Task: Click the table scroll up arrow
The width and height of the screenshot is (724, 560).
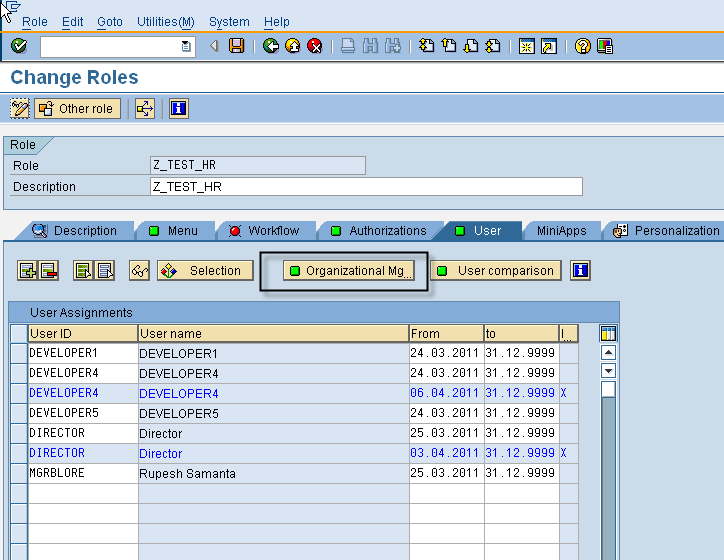Action: [608, 353]
